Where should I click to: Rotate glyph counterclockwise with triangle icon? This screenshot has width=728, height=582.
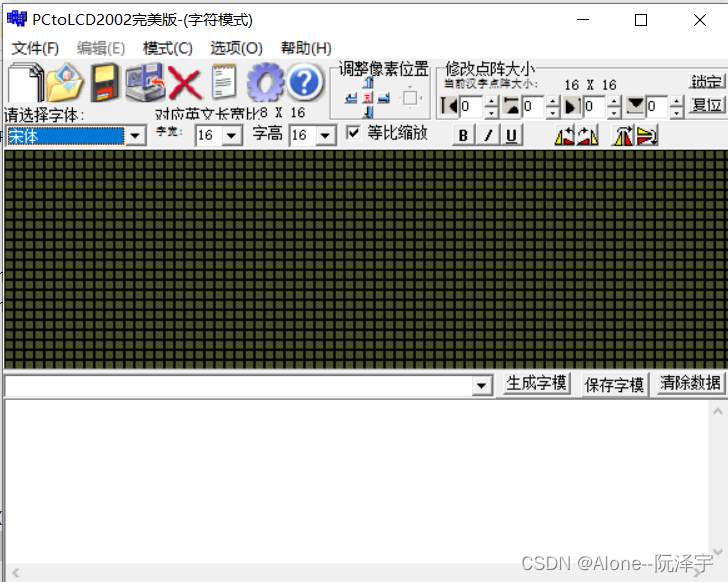click(565, 136)
